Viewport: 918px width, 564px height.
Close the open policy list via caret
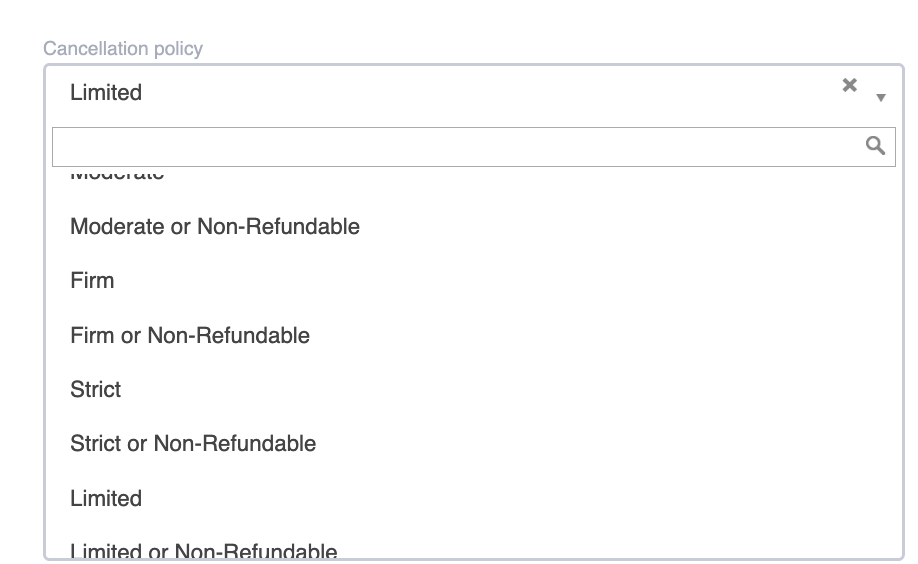(x=881, y=98)
